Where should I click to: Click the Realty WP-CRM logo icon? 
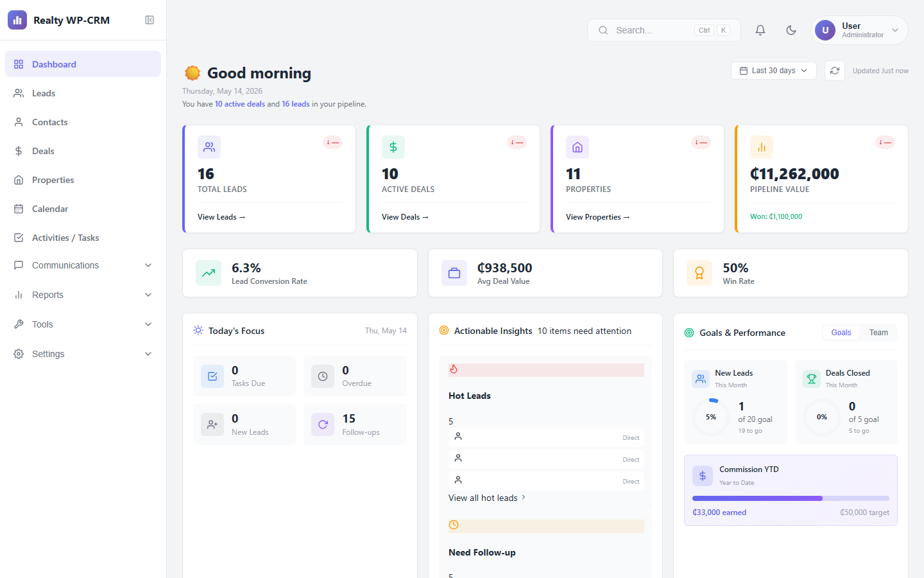17,20
